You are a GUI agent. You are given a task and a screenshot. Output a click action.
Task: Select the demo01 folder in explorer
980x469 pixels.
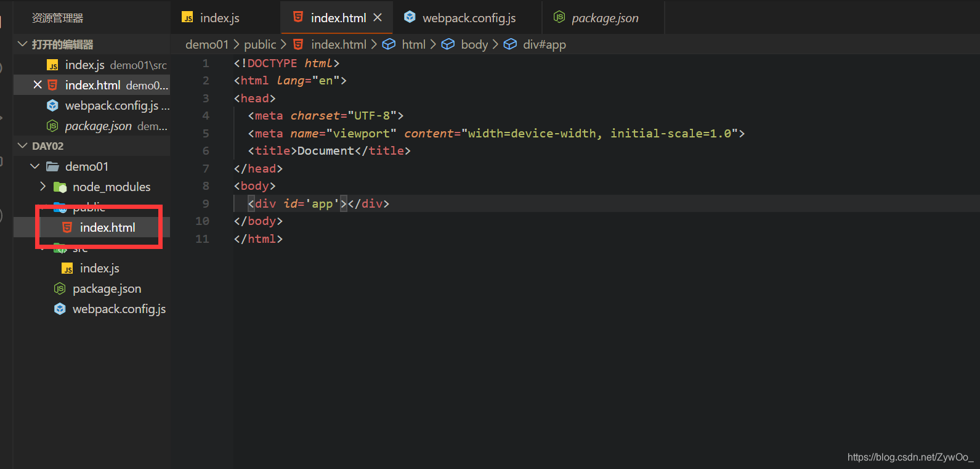[x=92, y=166]
